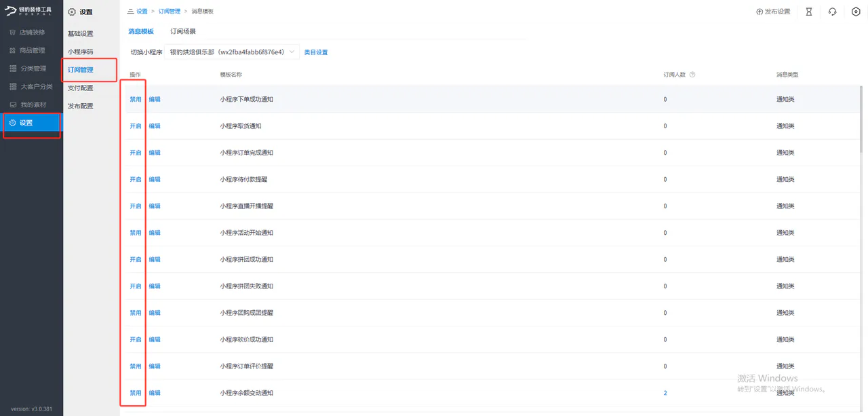Viewport: 868px width, 416px height.
Task: Click the hourglass icon in top bar
Action: pyautogui.click(x=808, y=12)
